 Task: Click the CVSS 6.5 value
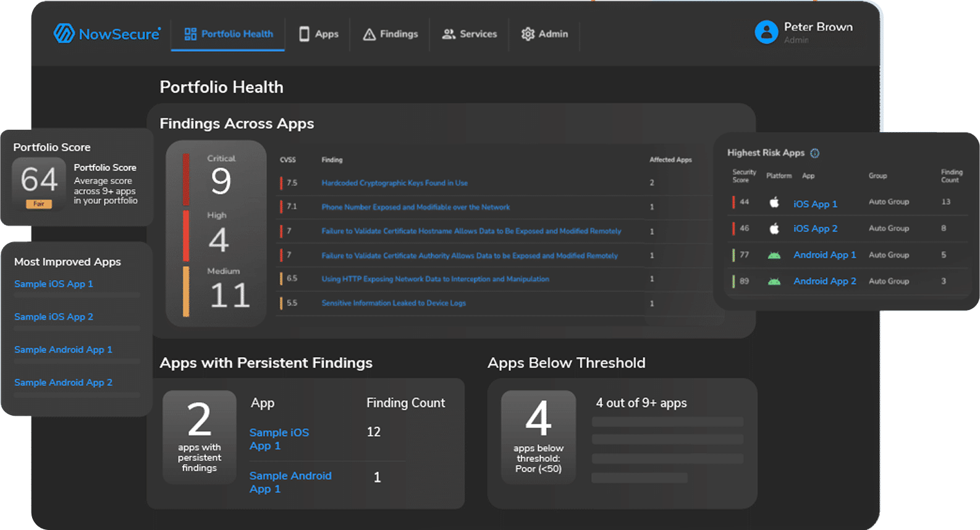coord(292,279)
